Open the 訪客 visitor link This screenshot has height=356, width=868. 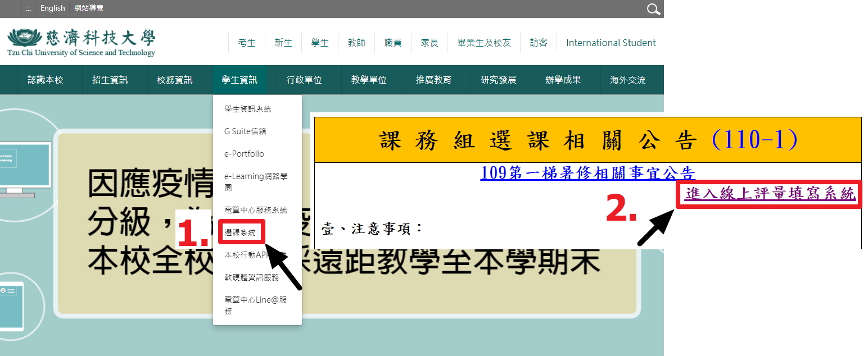(x=539, y=43)
